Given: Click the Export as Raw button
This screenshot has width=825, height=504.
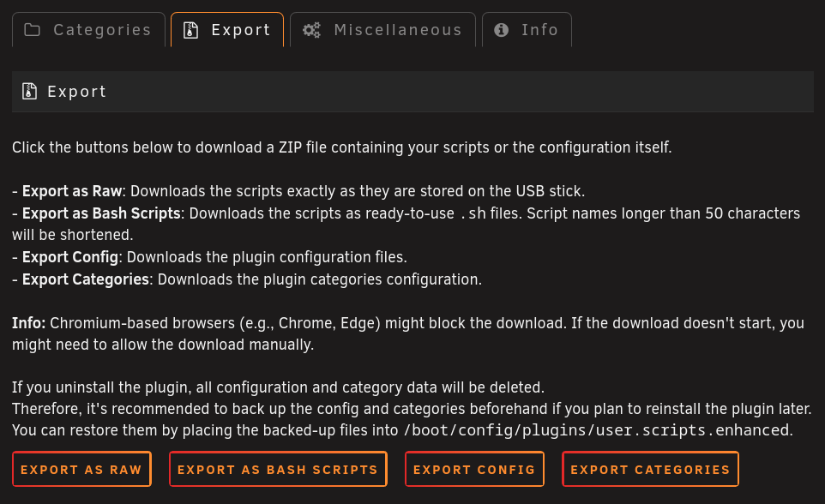Looking at the screenshot, I should point(81,469).
